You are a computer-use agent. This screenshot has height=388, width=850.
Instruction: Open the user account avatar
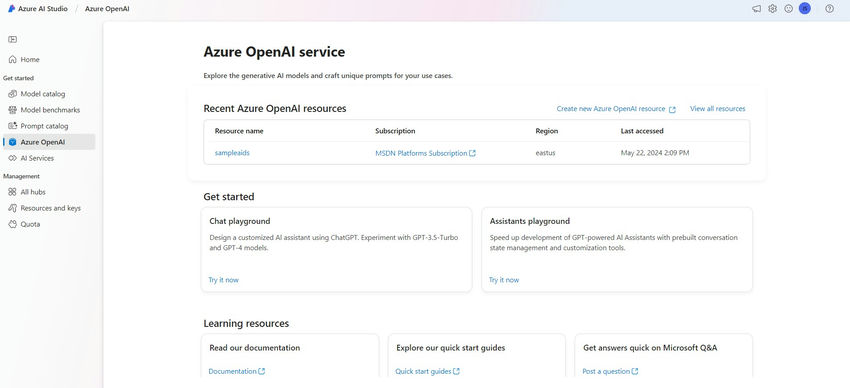point(805,9)
